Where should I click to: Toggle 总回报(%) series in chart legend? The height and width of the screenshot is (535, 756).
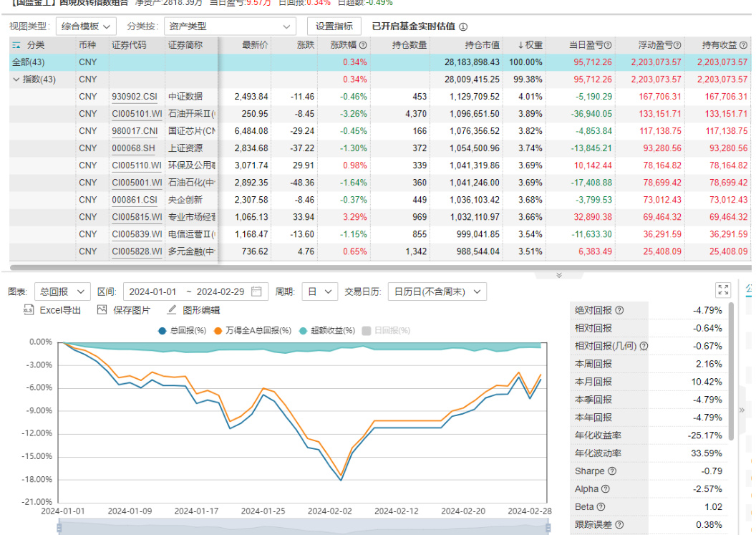coord(183,330)
